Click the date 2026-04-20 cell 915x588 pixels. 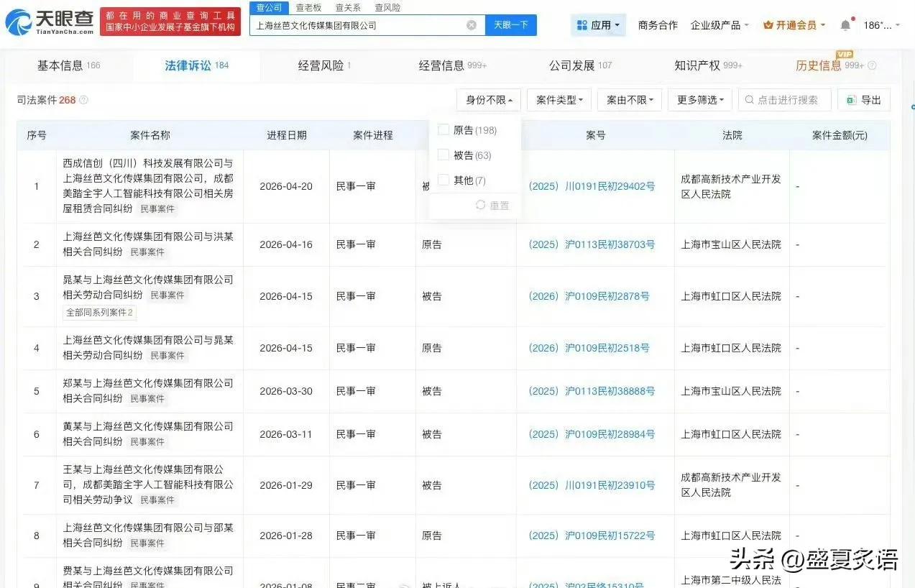(x=286, y=186)
